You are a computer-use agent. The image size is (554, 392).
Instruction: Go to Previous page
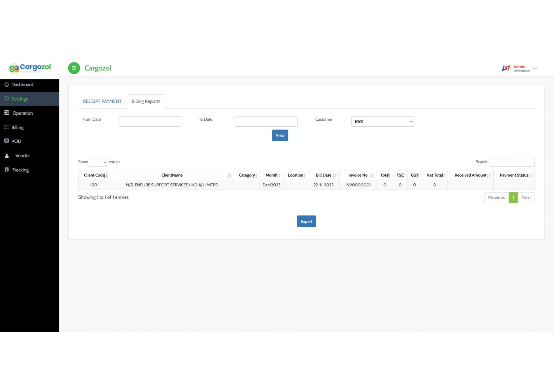pos(496,198)
